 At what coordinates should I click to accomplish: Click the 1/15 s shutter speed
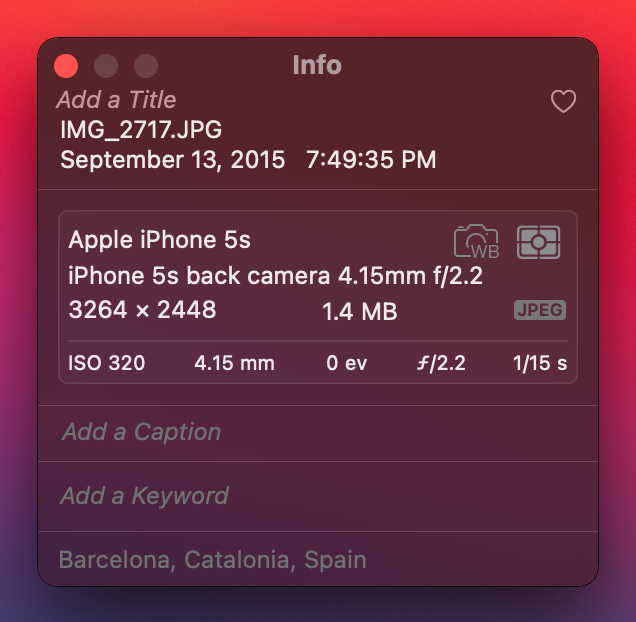(540, 363)
